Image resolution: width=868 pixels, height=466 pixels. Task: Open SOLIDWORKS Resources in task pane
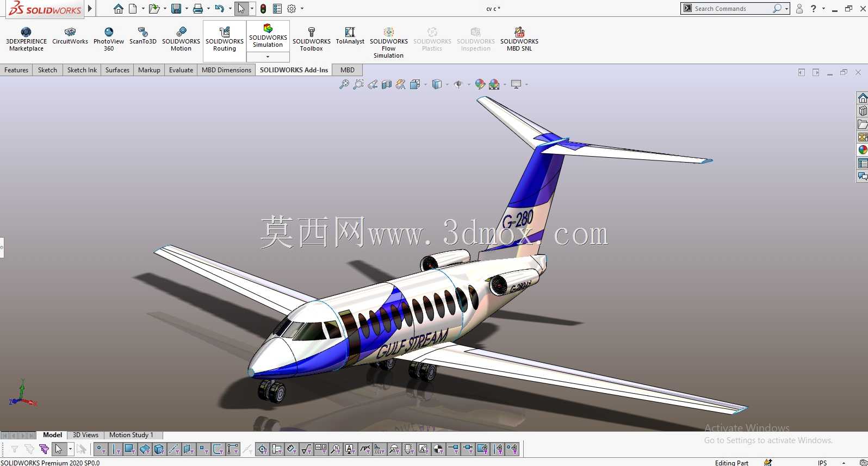pos(863,98)
